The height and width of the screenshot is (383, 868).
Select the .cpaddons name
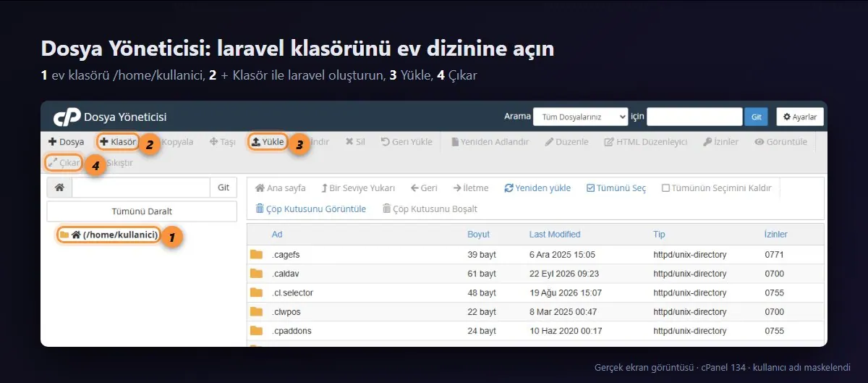point(292,331)
